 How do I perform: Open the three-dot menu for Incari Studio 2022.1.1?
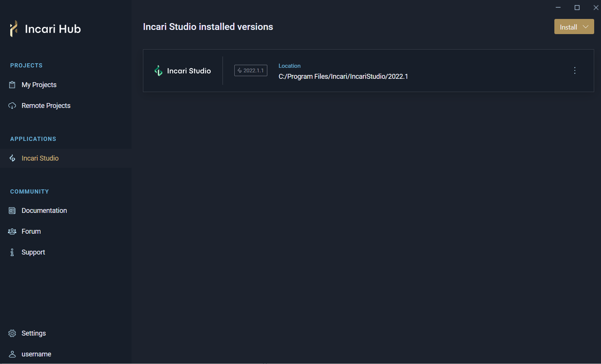point(575,70)
